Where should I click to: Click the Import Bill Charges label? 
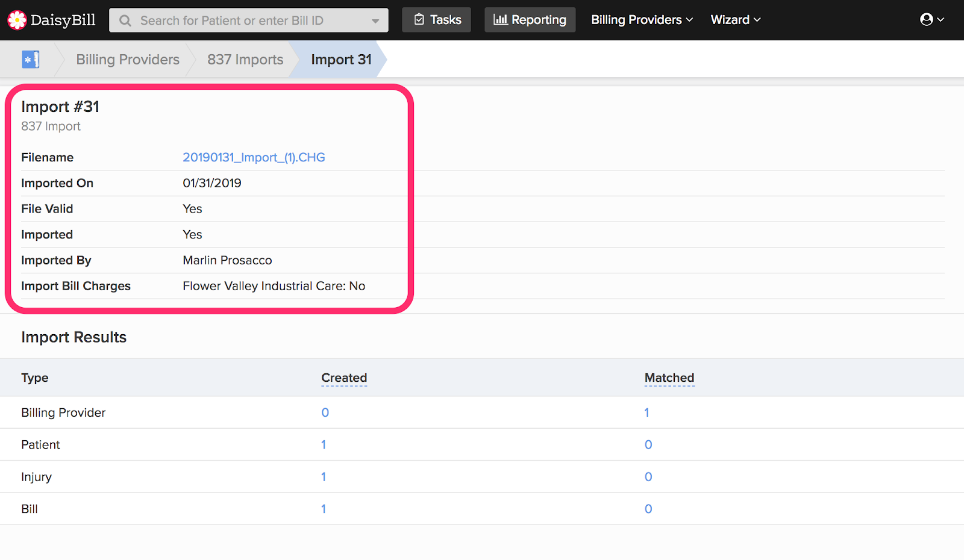click(76, 286)
